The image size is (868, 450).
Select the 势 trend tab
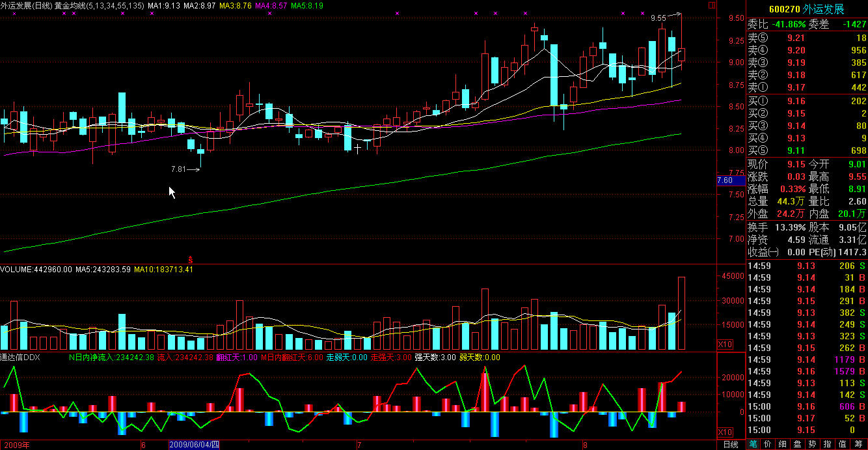[813, 444]
